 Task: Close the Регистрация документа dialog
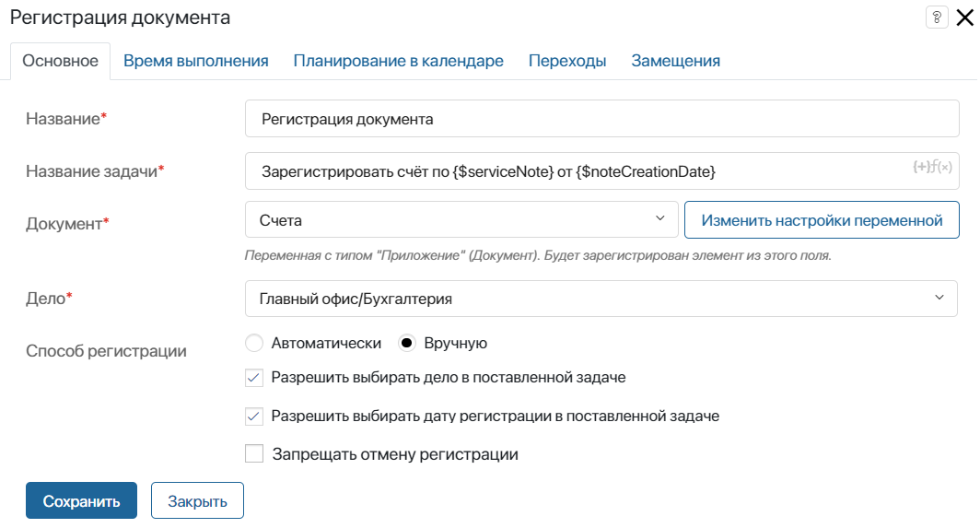[x=965, y=18]
